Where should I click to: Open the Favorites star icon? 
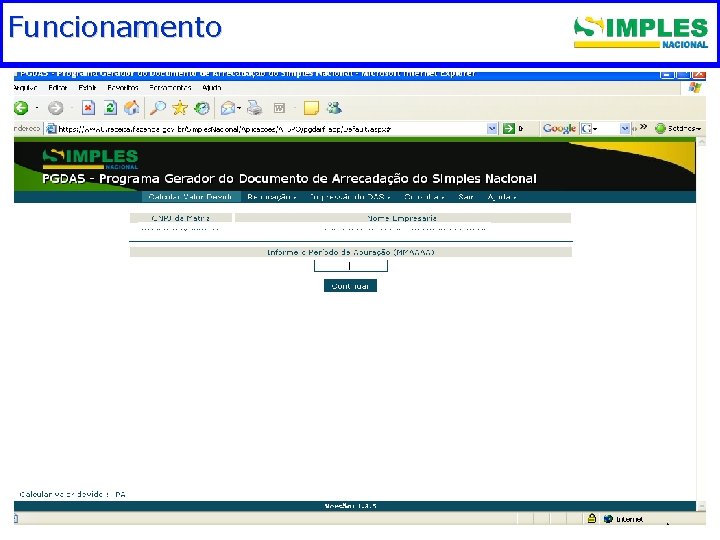(x=180, y=108)
